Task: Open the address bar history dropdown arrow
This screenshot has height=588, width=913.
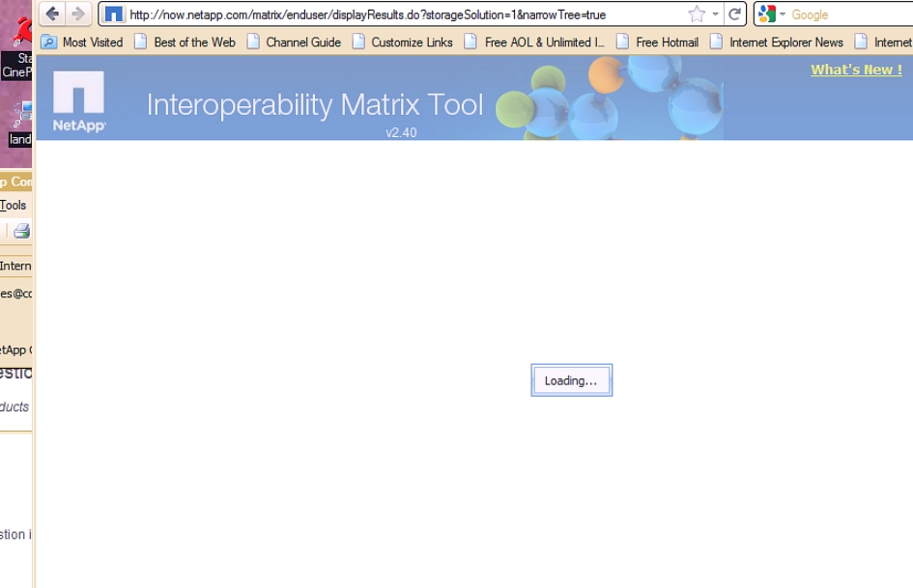Action: click(715, 14)
